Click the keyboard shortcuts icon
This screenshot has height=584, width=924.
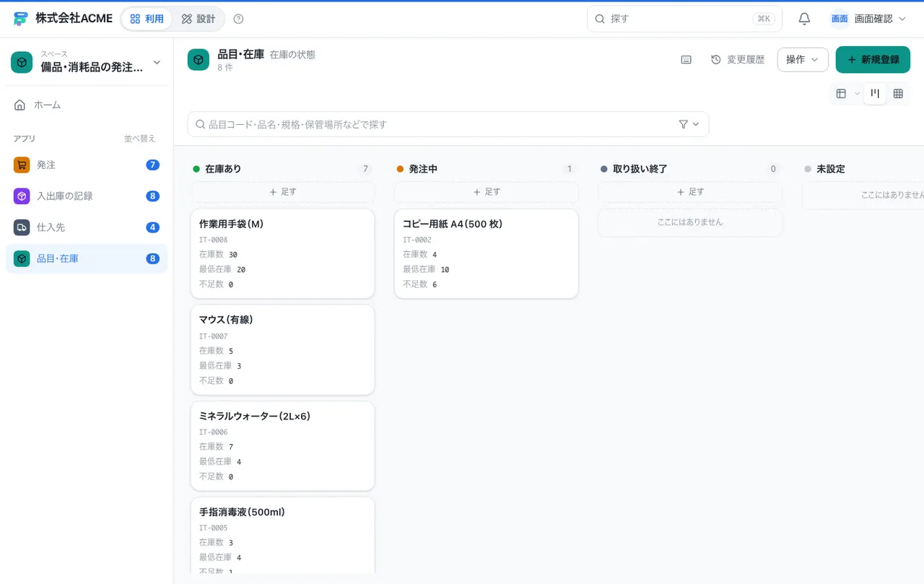[x=687, y=60]
